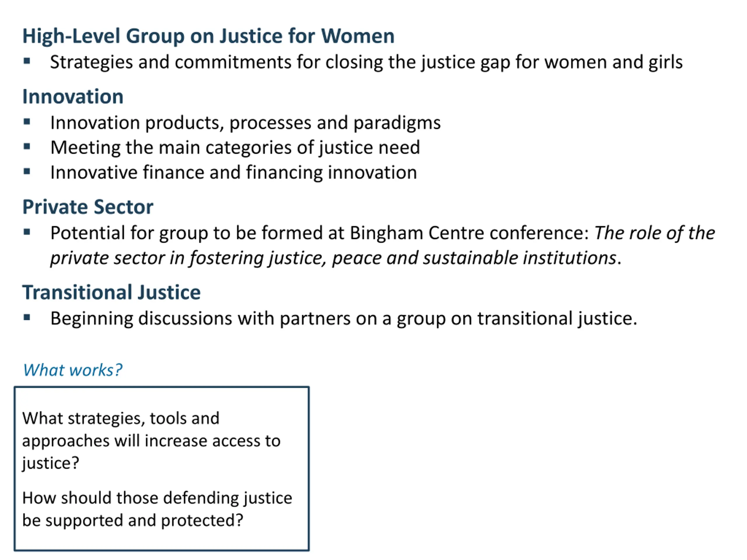Click the 'Private Sector' heading

[88, 207]
